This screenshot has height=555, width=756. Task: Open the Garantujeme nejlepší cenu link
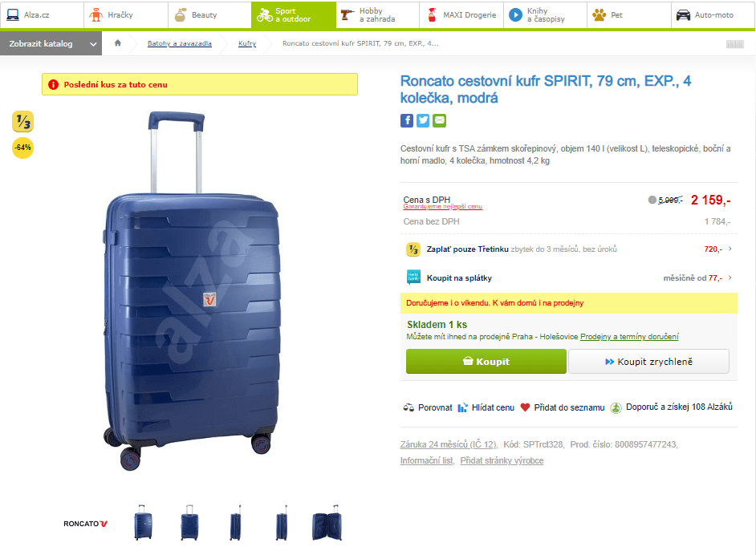tap(441, 206)
